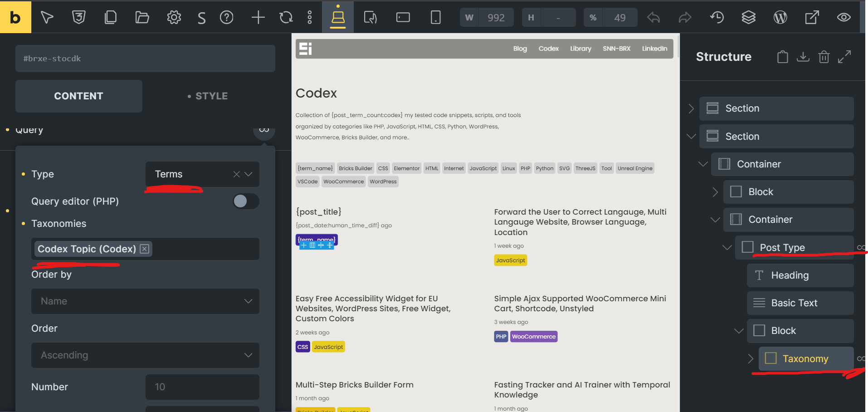Click the WooCommerce term tag in list

(x=343, y=181)
